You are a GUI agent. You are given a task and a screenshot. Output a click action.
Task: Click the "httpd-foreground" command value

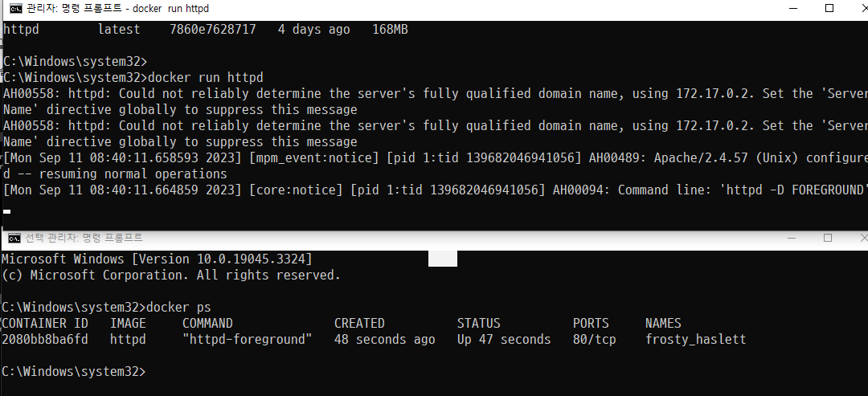click(x=248, y=339)
